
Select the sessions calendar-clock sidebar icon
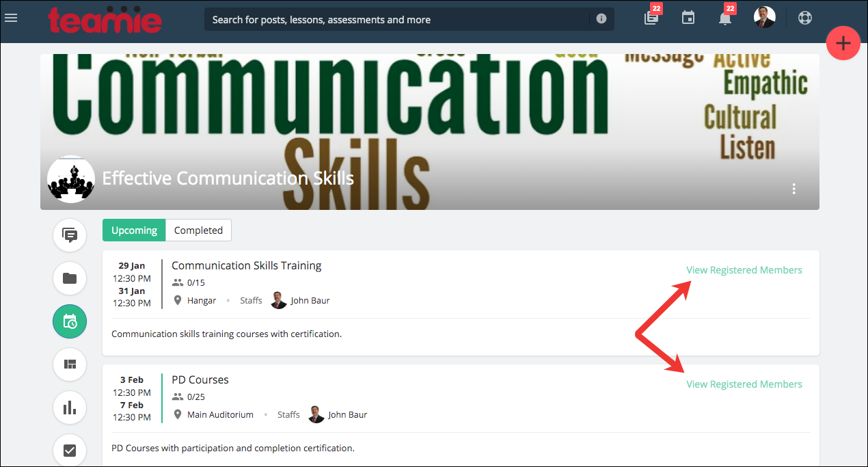tap(70, 321)
